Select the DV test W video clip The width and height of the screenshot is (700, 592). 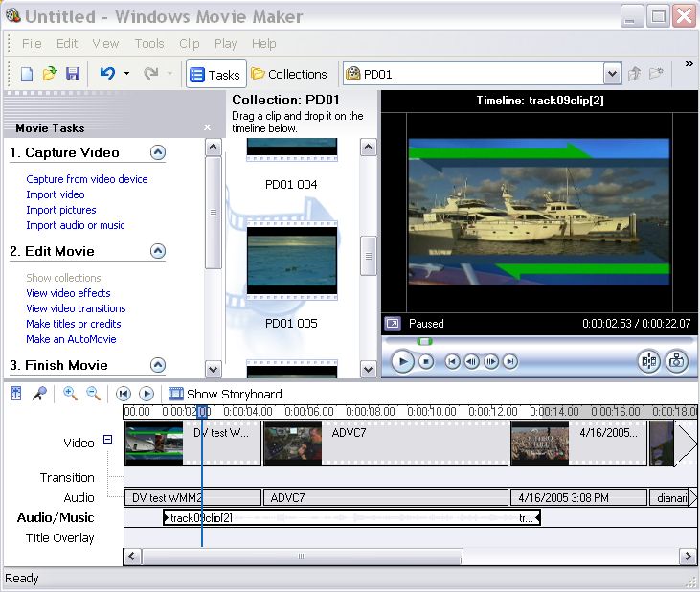coord(192,443)
